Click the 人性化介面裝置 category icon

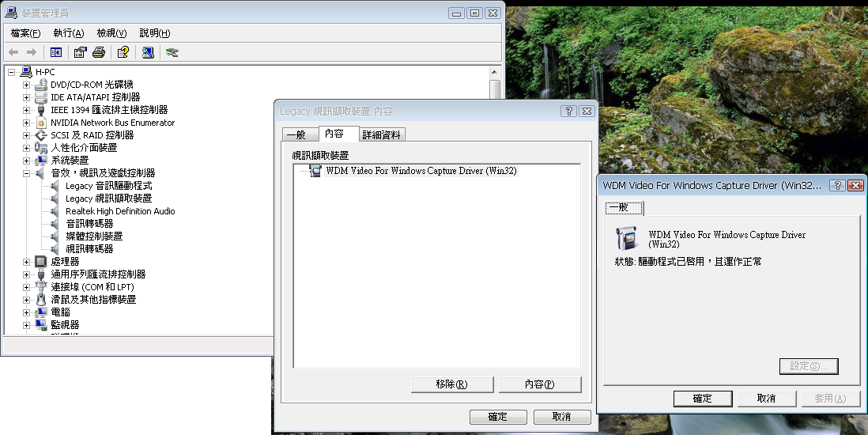coord(41,148)
